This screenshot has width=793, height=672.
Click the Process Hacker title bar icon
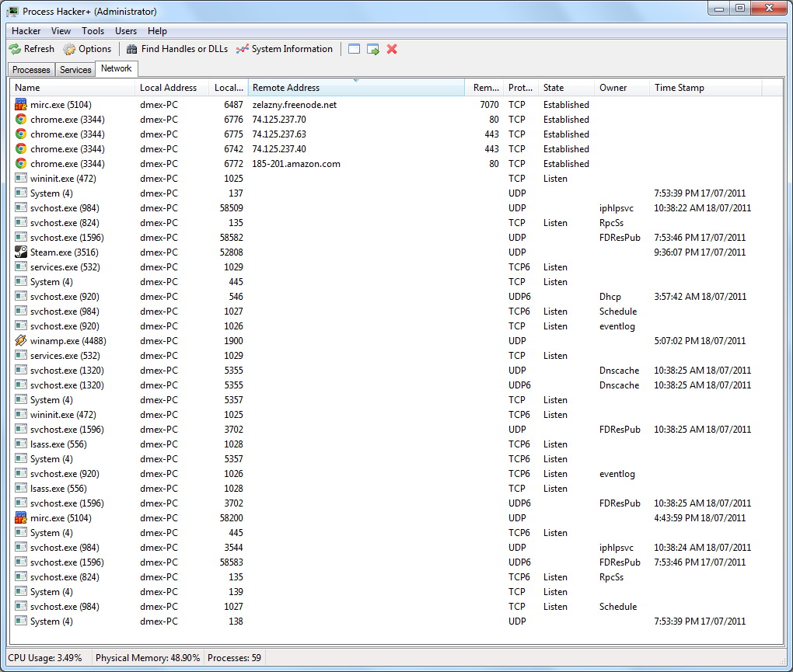pyautogui.click(x=12, y=11)
